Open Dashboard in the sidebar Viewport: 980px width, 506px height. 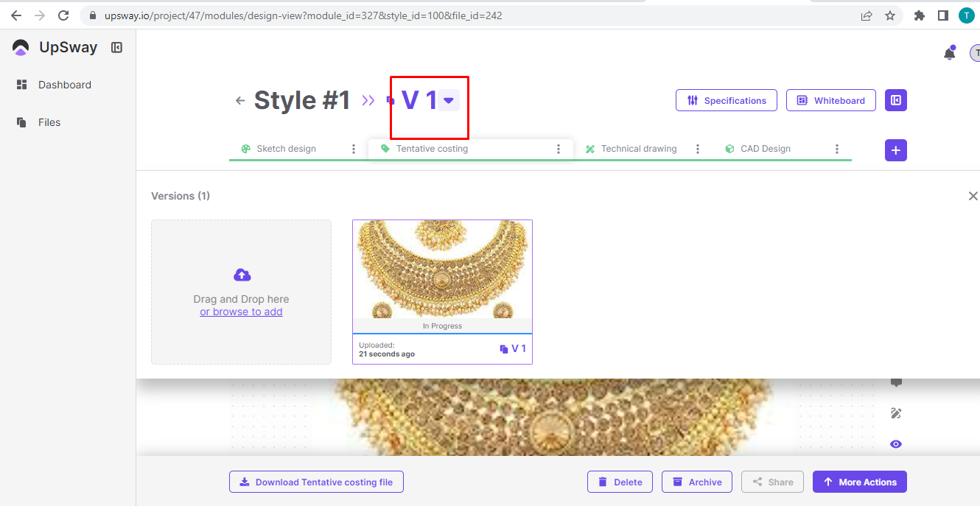[x=64, y=85]
